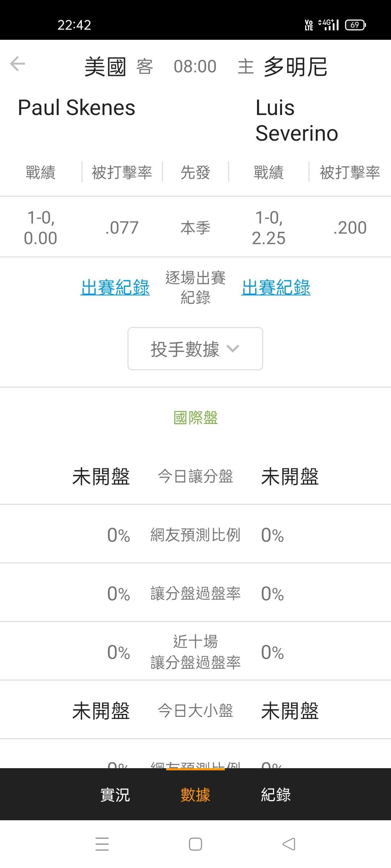This screenshot has height=868, width=391.
Task: Select the 數據 tab
Action: click(195, 795)
